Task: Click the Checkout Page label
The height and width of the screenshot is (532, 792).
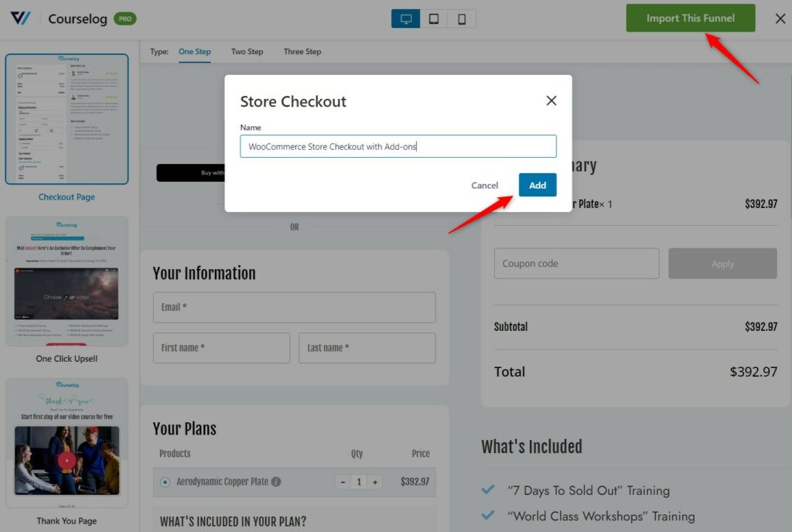Action: tap(67, 197)
